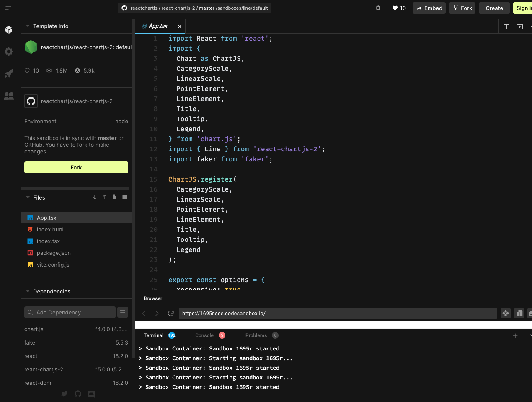Close the App.tsx editor tab
Screen dimensions: 532x402
point(180,26)
